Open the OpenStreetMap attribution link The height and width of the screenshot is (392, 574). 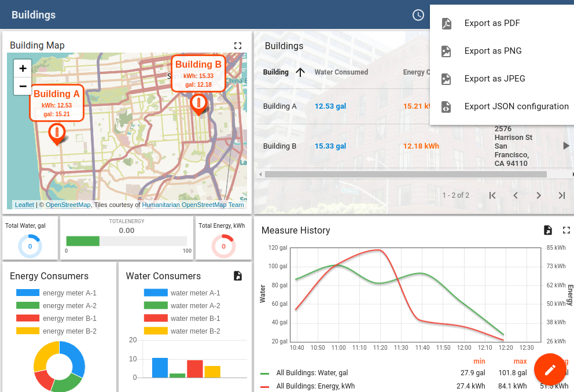(68, 205)
